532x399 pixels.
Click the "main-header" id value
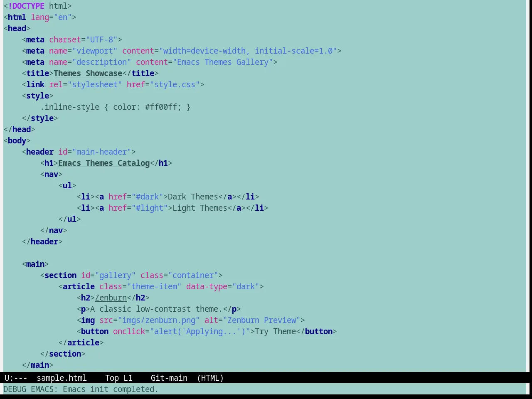point(101,152)
